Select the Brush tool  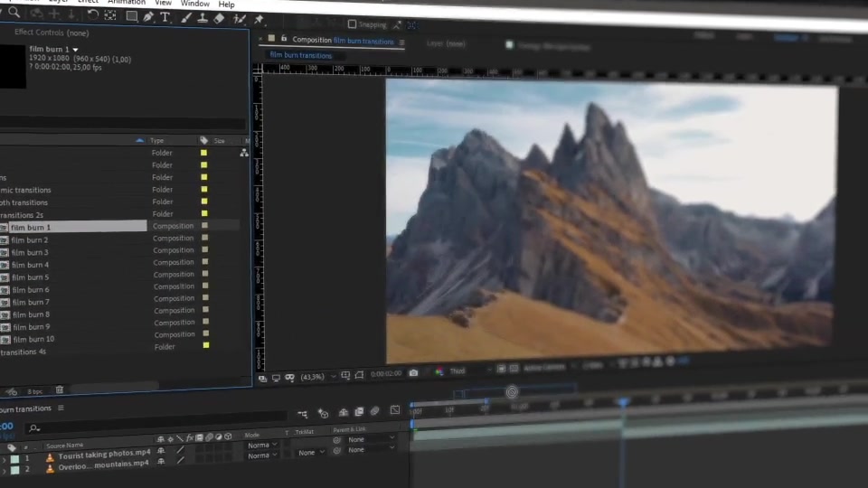pyautogui.click(x=186, y=18)
